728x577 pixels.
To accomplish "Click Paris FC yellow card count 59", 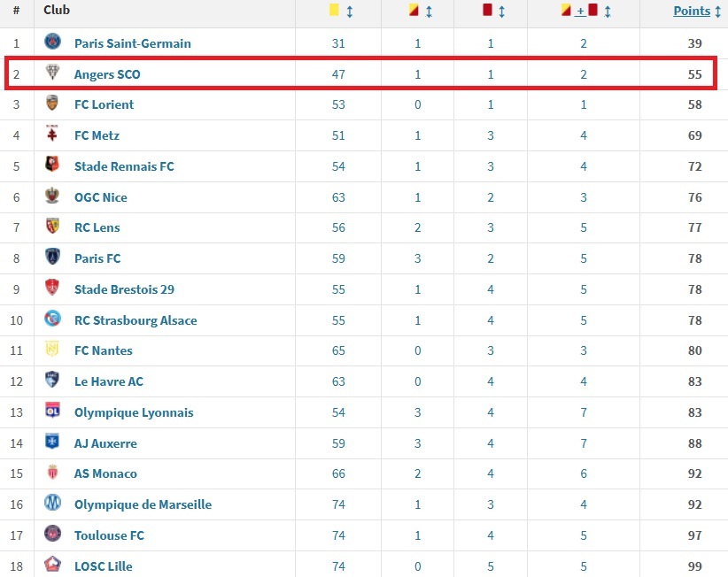I will pos(338,258).
